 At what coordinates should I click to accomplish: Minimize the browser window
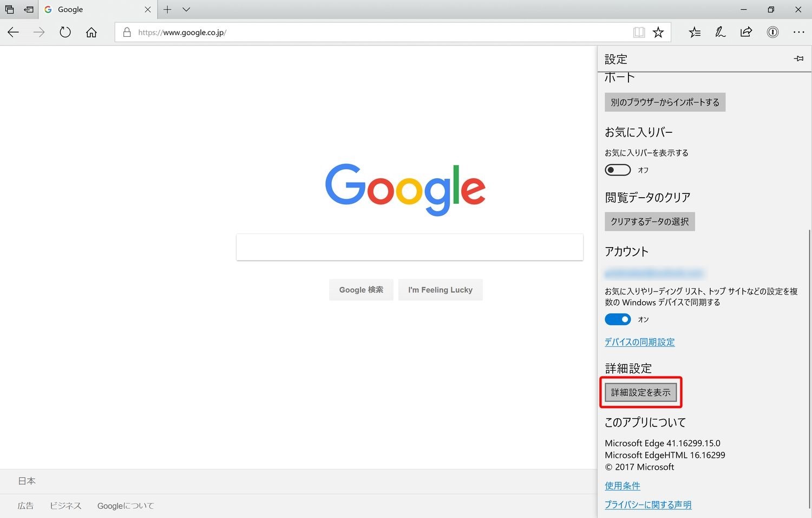tap(744, 9)
